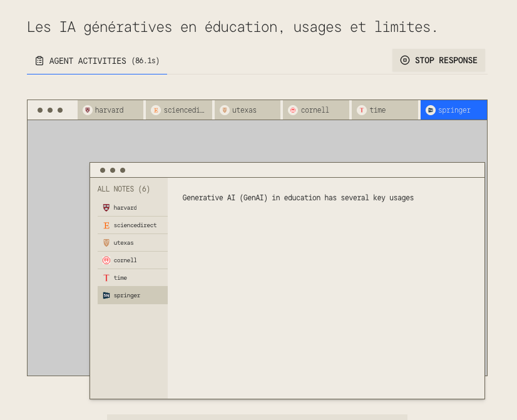517x420 pixels.
Task: Open the time browser tab
Action: pos(384,110)
